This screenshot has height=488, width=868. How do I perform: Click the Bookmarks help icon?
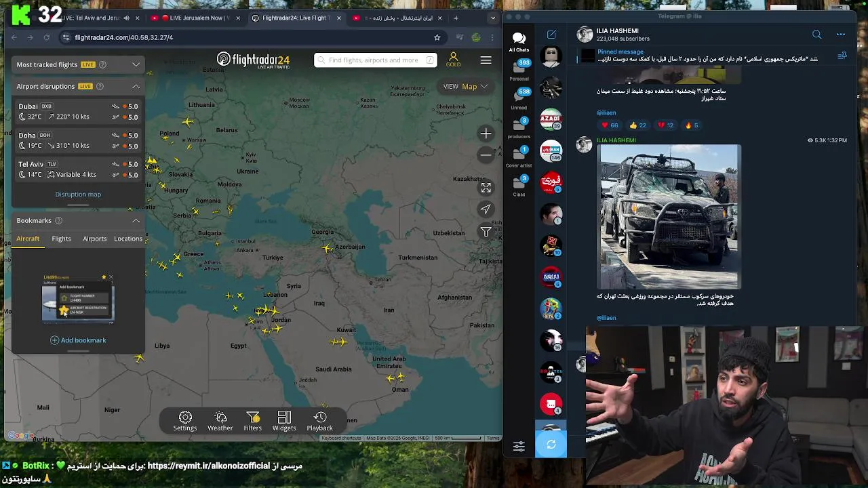pyautogui.click(x=58, y=220)
